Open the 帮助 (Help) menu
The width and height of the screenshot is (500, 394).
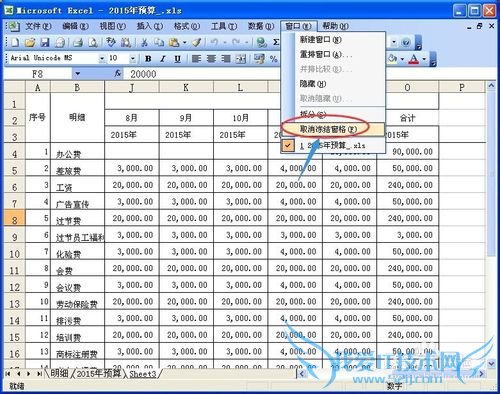click(336, 26)
